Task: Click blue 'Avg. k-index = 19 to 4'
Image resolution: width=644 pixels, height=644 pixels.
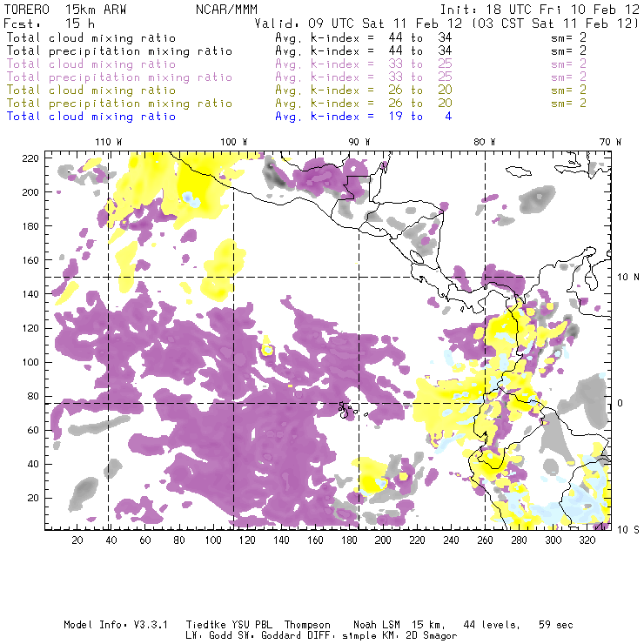Action: (364, 117)
